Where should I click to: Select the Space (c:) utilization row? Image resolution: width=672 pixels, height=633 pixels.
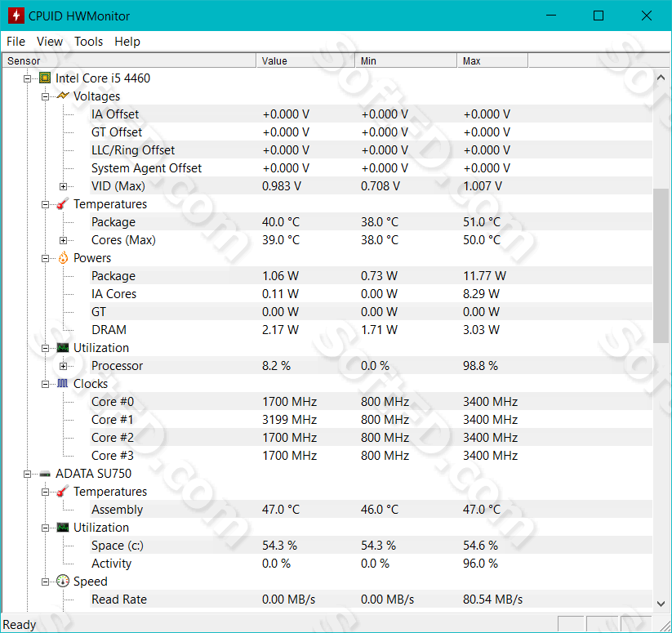[372, 545]
